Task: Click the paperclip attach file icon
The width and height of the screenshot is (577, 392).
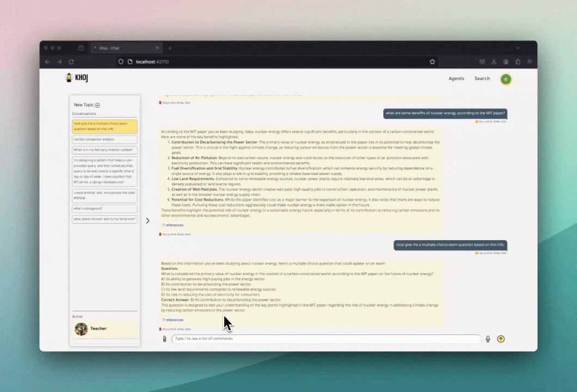Action: tap(164, 339)
